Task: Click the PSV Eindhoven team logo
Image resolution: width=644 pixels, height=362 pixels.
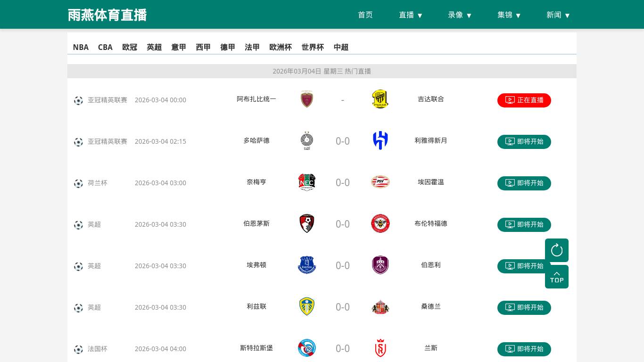Action: pos(380,182)
